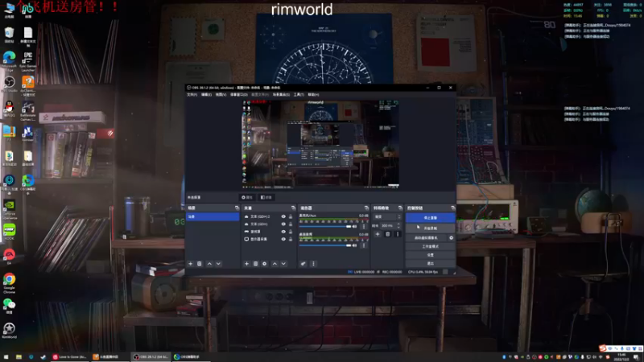Viewport: 644px width, 362px height.
Task: Open the Help menu in OBS
Action: (313, 94)
